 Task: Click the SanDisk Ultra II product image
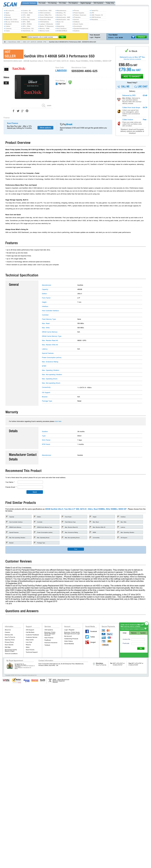point(32,87)
